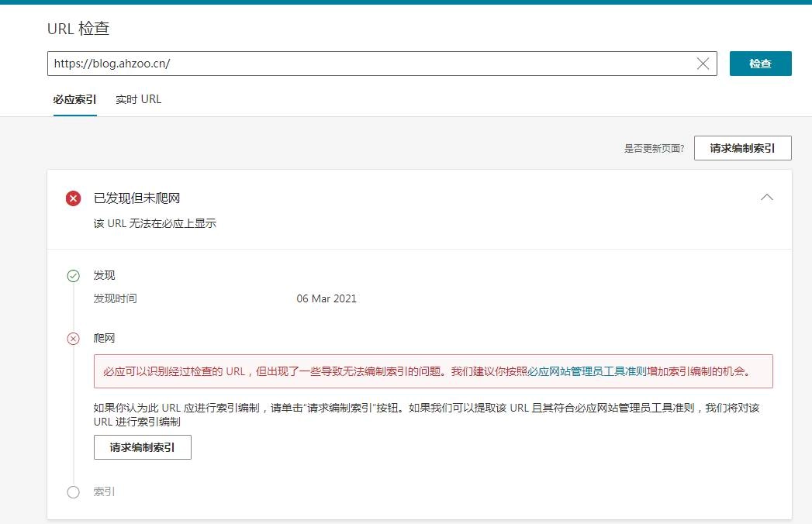The height and width of the screenshot is (524, 812).
Task: Collapse the error card using the chevron
Action: click(x=767, y=198)
